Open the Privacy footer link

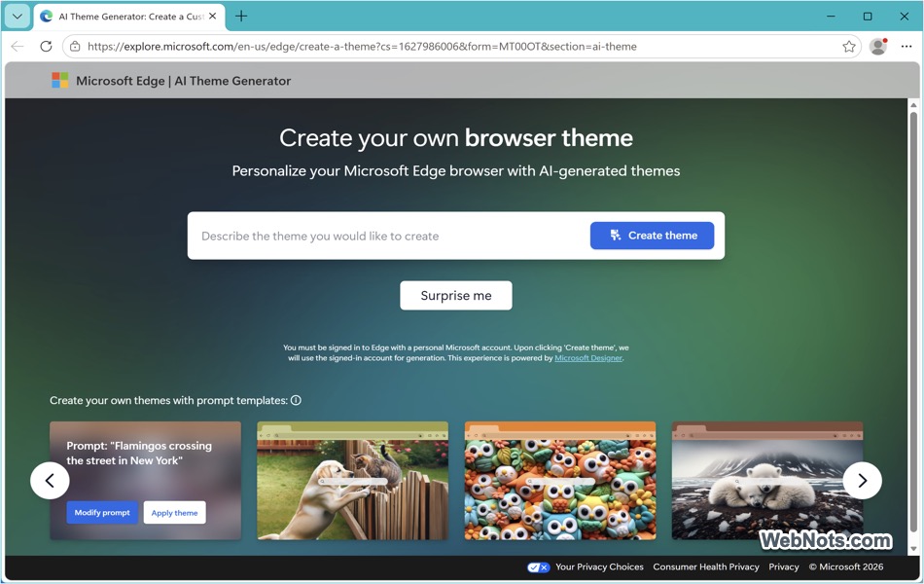click(784, 566)
